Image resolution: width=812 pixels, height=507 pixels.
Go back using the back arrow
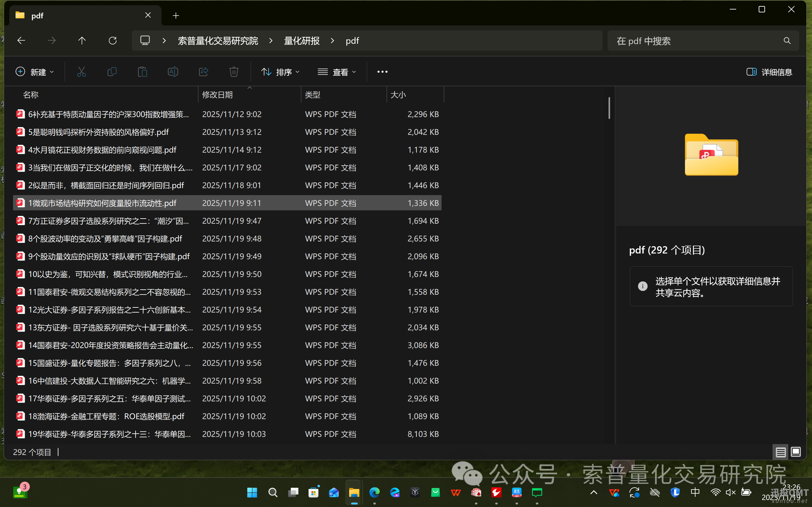(x=21, y=40)
